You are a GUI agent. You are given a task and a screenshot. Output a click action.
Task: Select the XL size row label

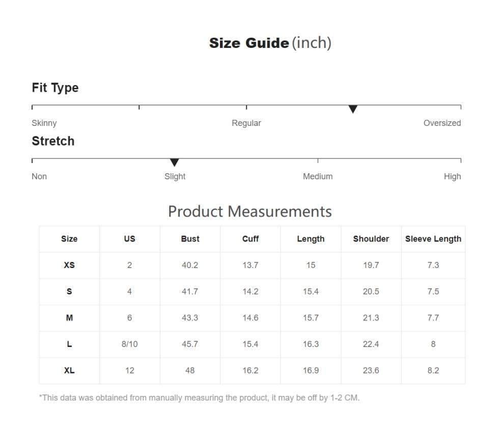click(x=69, y=370)
